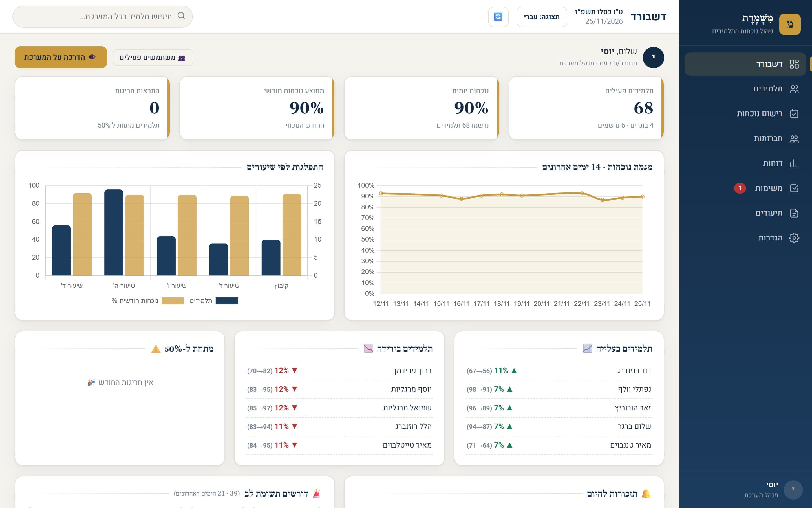
Task: Select שלום ברגר row
Action: (559, 427)
